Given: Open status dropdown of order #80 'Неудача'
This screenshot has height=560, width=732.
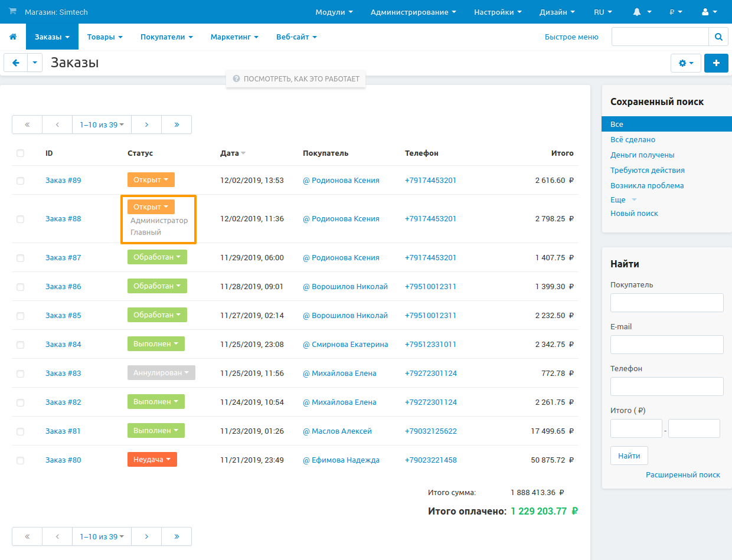Looking at the screenshot, I should point(152,460).
